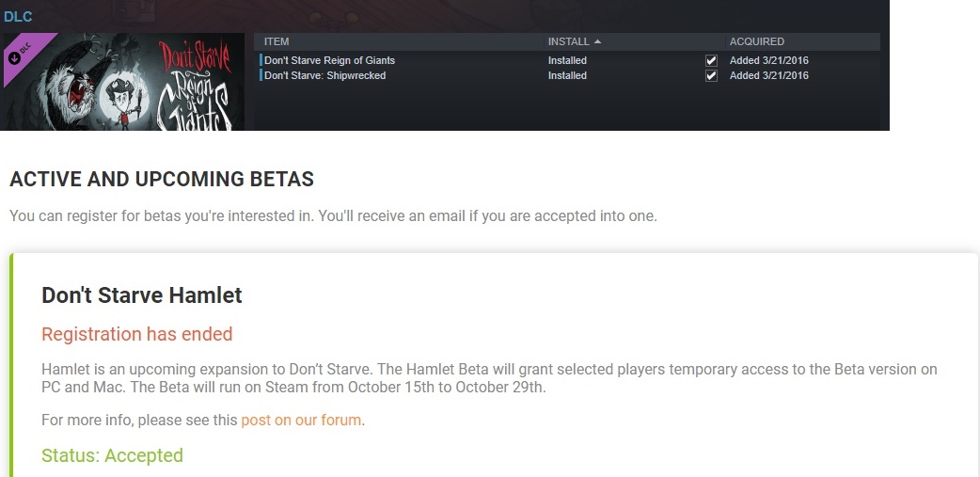980x477 pixels.
Task: Click the 'Active and Upcoming Betas' heading
Action: 162,179
